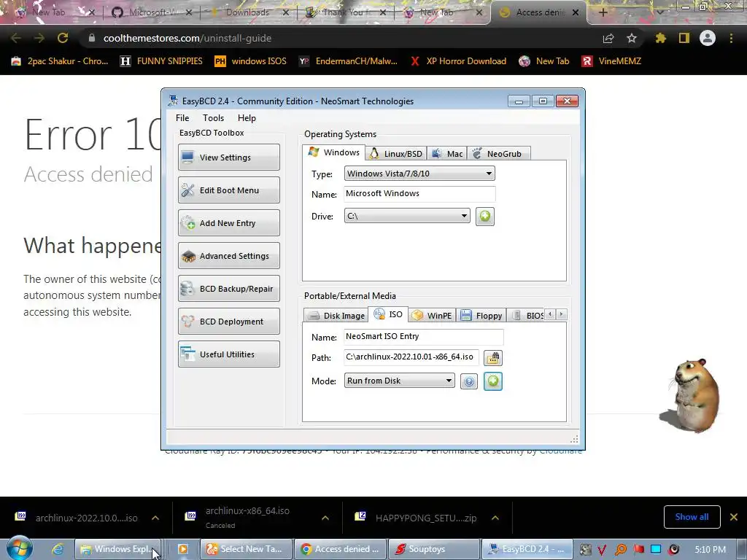Open the VineMEMZ bookmark
The image size is (747, 560).
coord(611,61)
